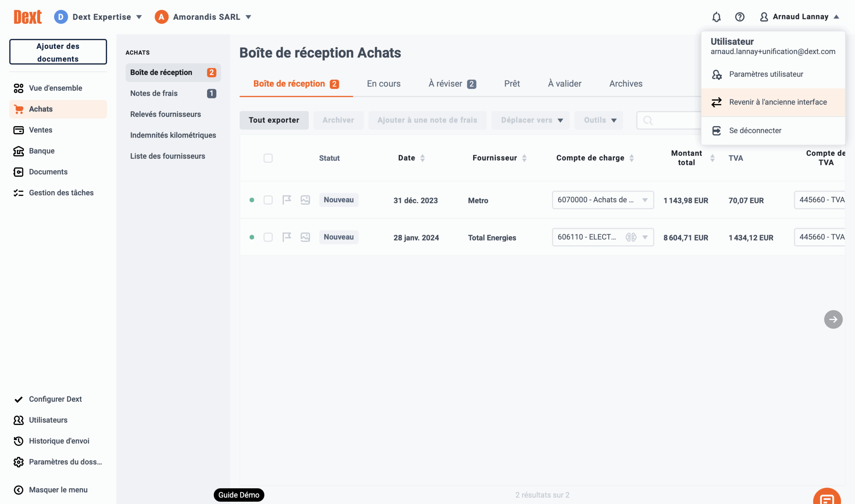The width and height of the screenshot is (855, 504).
Task: Click the Vue d'ensemble dashboard icon
Action: pos(18,88)
